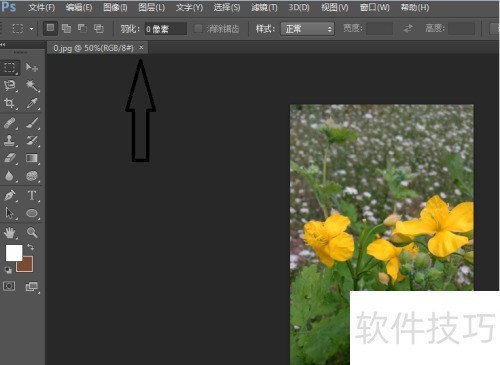Image resolution: width=500 pixels, height=365 pixels.
Task: Open the 帮助(H) menu
Action: pyautogui.click(x=415, y=7)
